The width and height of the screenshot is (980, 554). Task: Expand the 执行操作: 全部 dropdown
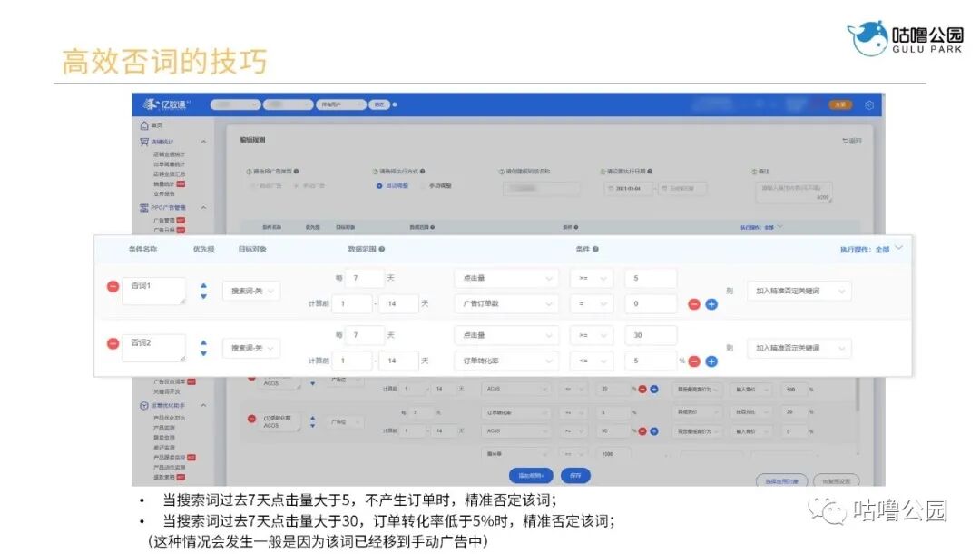pyautogui.click(x=868, y=248)
